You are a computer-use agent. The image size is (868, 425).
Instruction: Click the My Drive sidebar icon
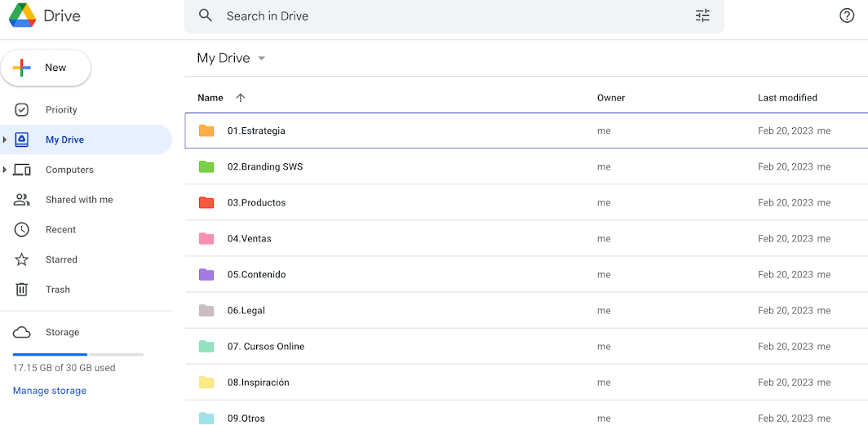pyautogui.click(x=21, y=139)
